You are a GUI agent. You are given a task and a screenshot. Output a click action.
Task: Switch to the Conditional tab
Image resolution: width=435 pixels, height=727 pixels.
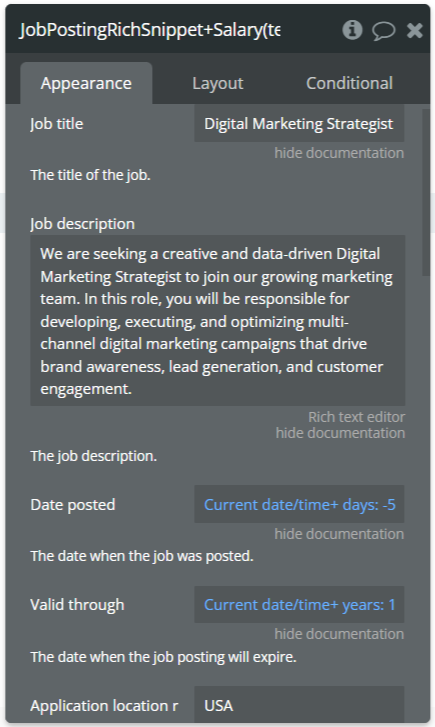pyautogui.click(x=349, y=83)
